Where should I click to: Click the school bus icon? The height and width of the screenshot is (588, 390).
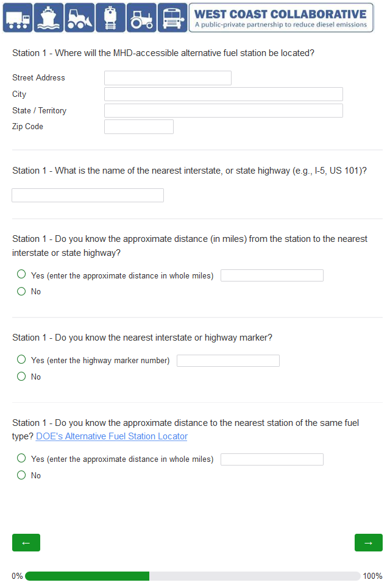click(172, 18)
